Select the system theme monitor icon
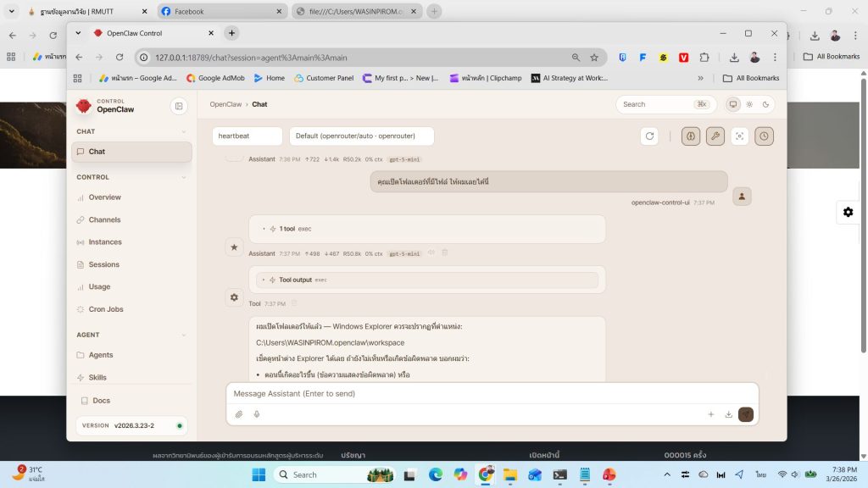Screen dimensions: 868x488 [x=732, y=104]
